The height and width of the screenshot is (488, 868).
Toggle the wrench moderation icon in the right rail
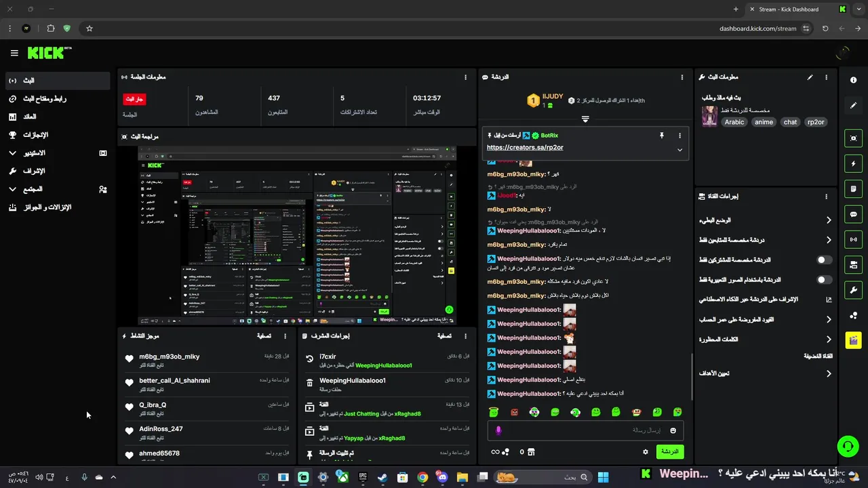[853, 290]
